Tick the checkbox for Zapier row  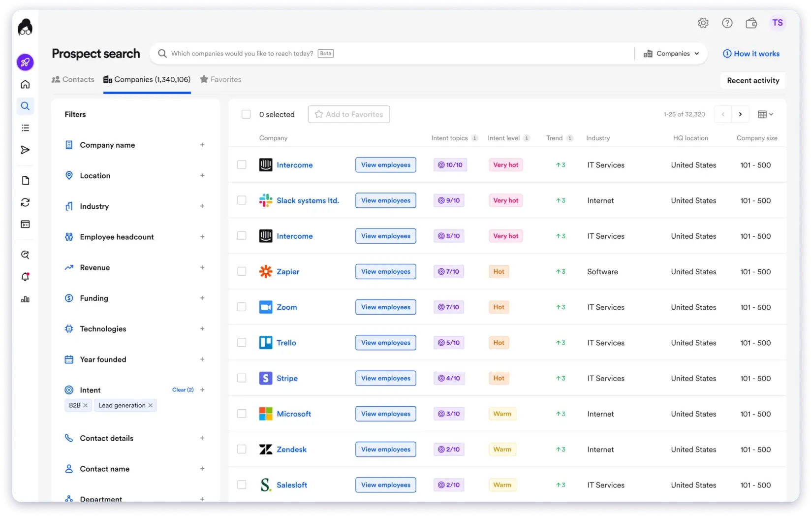[x=242, y=271]
